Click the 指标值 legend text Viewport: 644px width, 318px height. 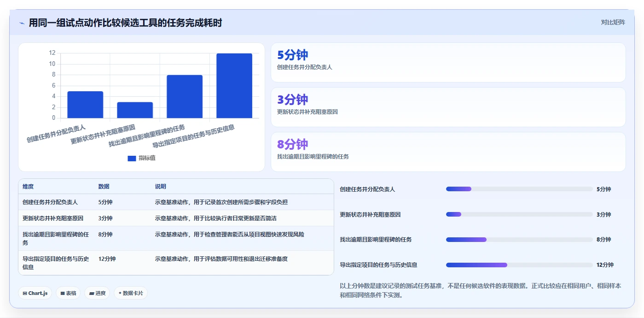(x=147, y=158)
